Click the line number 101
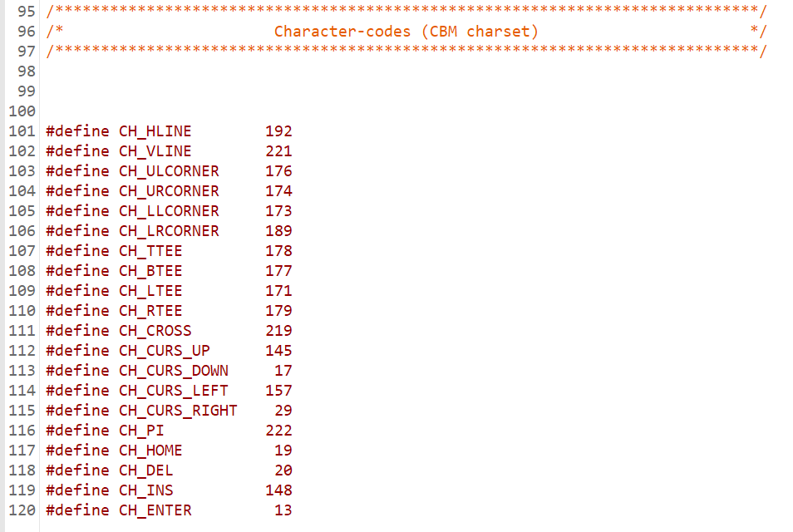This screenshot has height=532, width=793. pyautogui.click(x=22, y=131)
